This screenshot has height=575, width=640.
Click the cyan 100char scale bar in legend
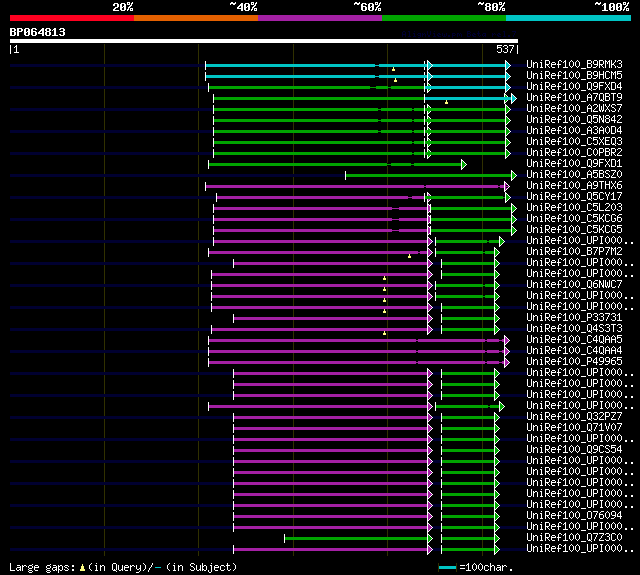pos(447,567)
